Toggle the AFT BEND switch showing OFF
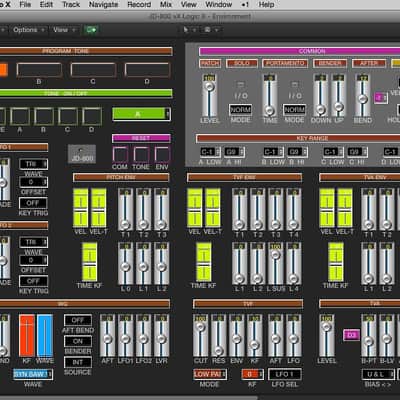Image resolution: width=400 pixels, height=400 pixels. click(x=78, y=320)
